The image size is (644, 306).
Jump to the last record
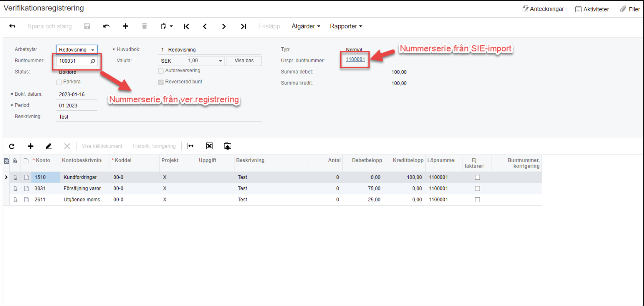(243, 26)
